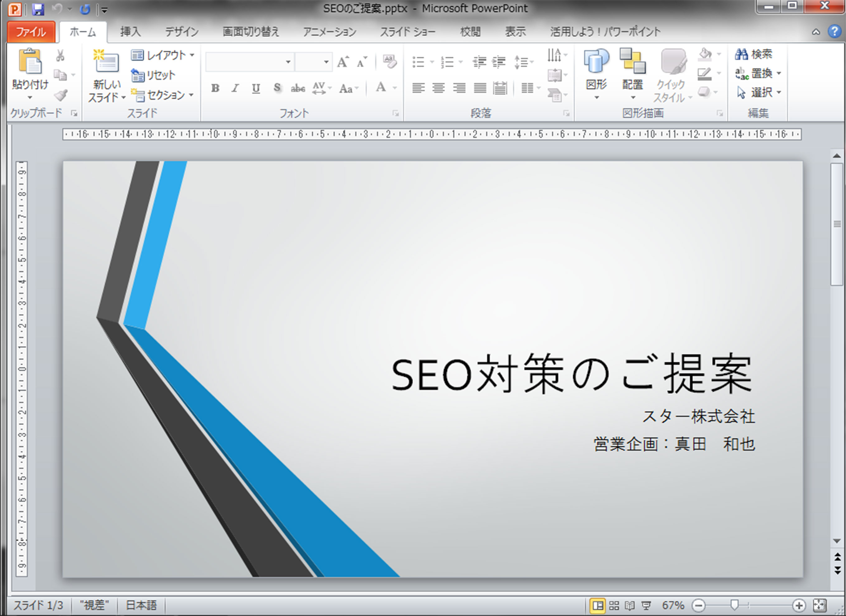
Task: Open the Arrange (配置) menu
Action: (633, 74)
